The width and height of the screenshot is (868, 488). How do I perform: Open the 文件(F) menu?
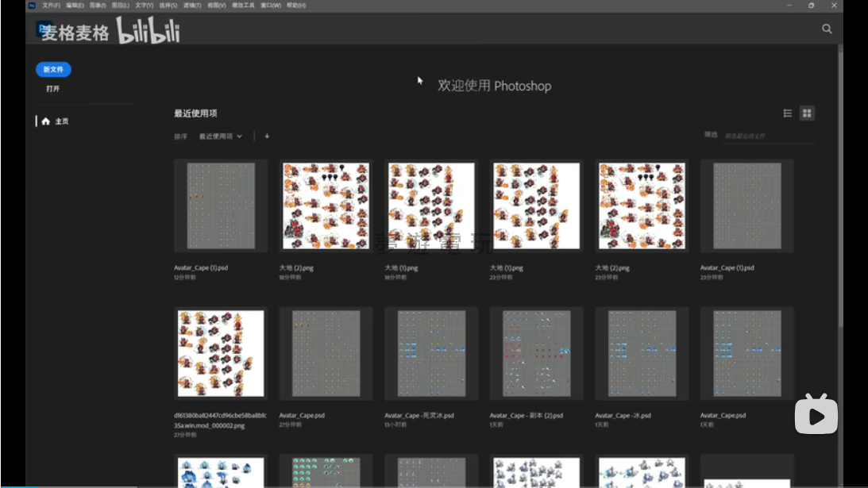(x=51, y=5)
